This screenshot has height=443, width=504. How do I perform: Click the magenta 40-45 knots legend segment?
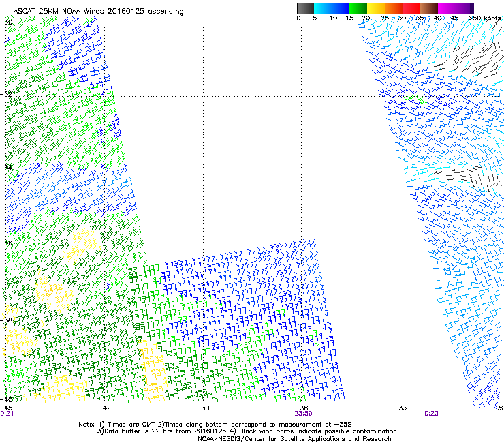(x=447, y=8)
